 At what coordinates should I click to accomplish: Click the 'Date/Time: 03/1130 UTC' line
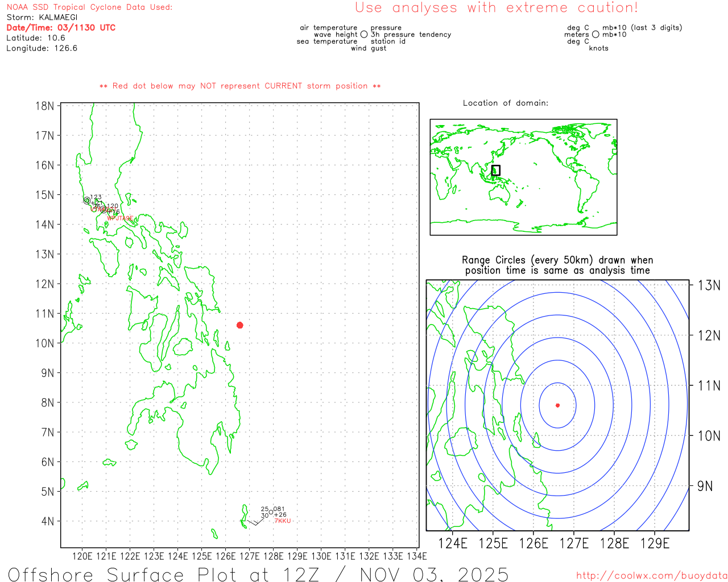tap(61, 28)
